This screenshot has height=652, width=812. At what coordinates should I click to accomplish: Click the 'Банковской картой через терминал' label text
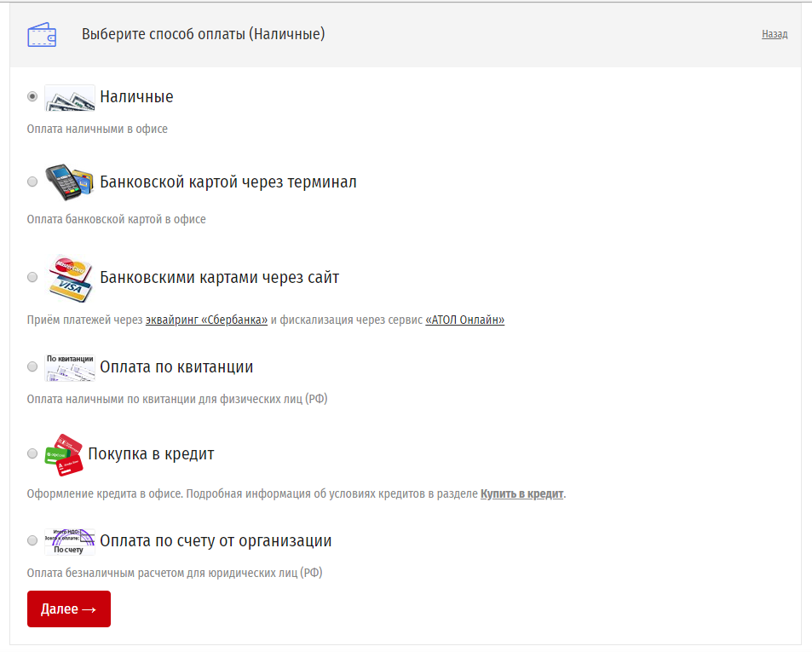click(227, 182)
